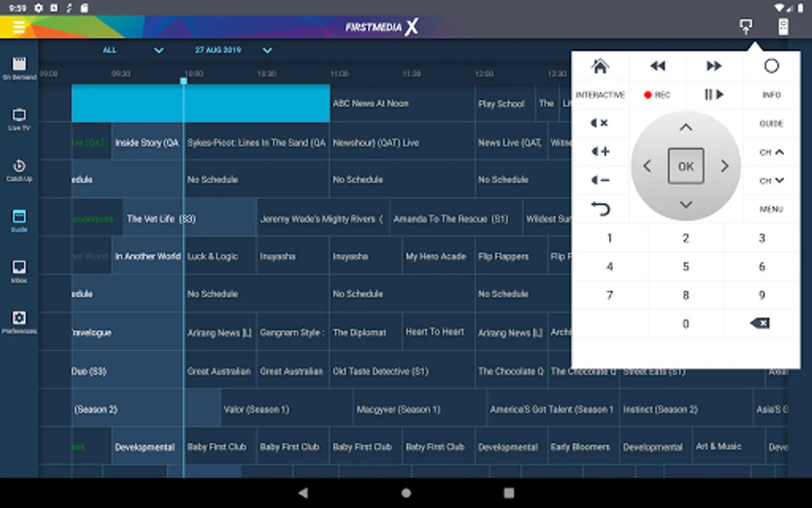Screen dimensions: 812x508
Task: Decrease volume on remote
Action: point(600,180)
